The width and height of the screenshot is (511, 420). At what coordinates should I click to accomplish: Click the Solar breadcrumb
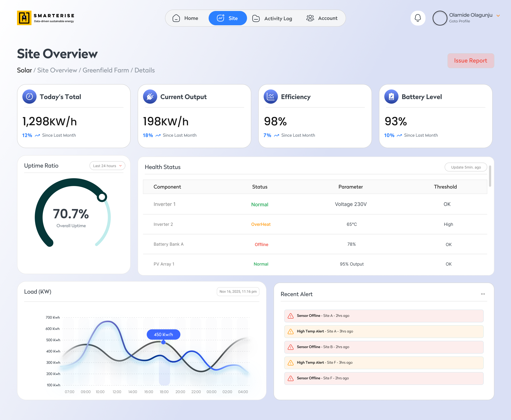[x=24, y=70]
